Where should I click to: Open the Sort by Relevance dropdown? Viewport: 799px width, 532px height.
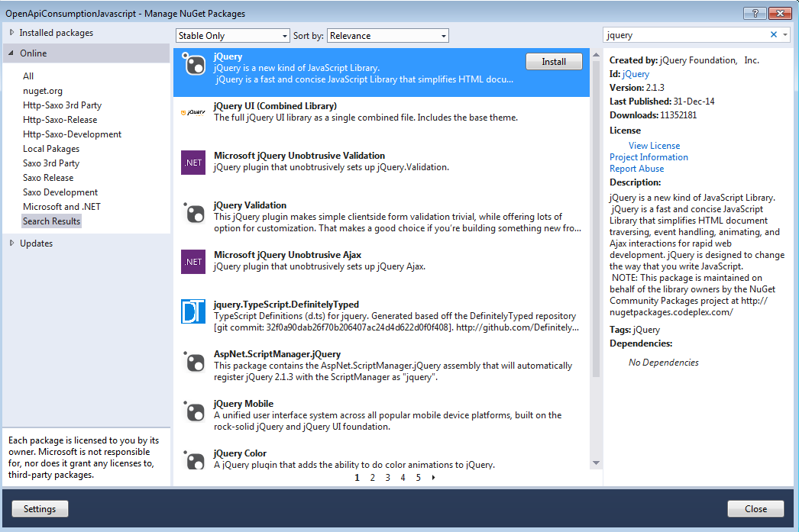[x=387, y=36]
